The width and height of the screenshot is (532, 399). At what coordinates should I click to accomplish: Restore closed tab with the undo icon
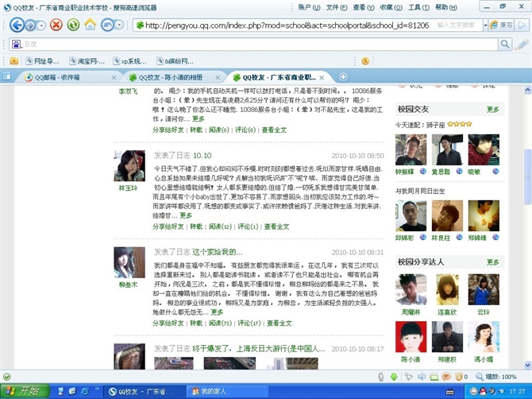[x=107, y=25]
